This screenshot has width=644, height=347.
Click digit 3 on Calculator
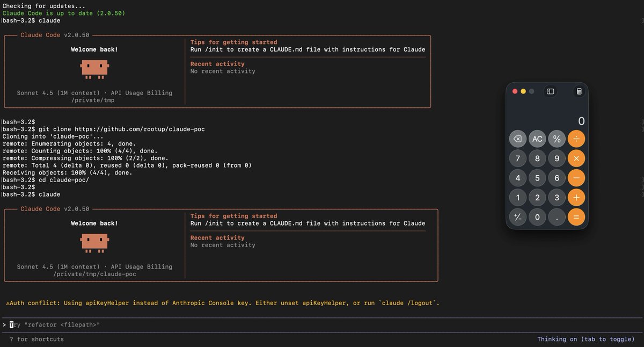[x=557, y=198]
